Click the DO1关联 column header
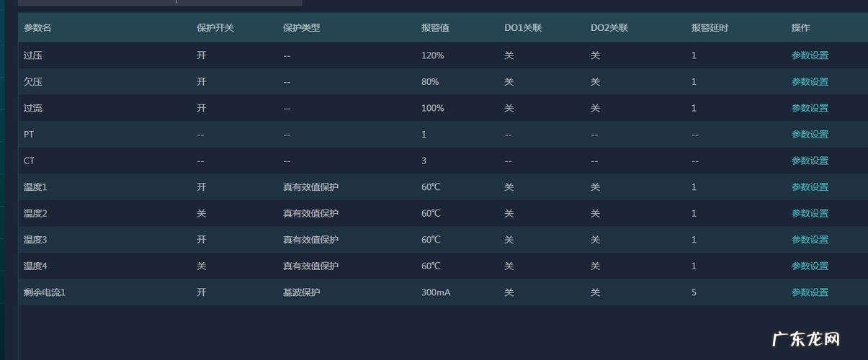868x360 pixels. click(x=522, y=28)
